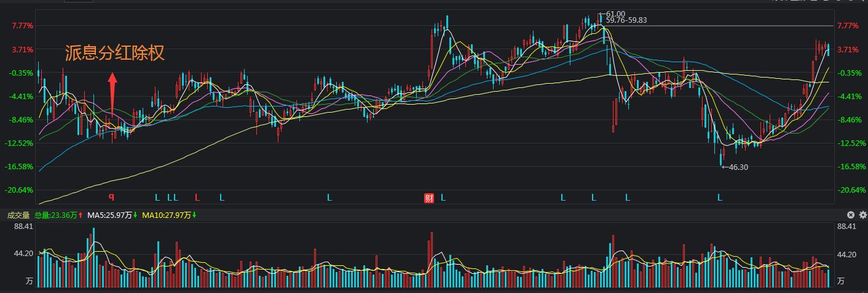The width and height of the screenshot is (868, 293).
Task: Click the last candlestick on the chart
Action: pyautogui.click(x=828, y=49)
